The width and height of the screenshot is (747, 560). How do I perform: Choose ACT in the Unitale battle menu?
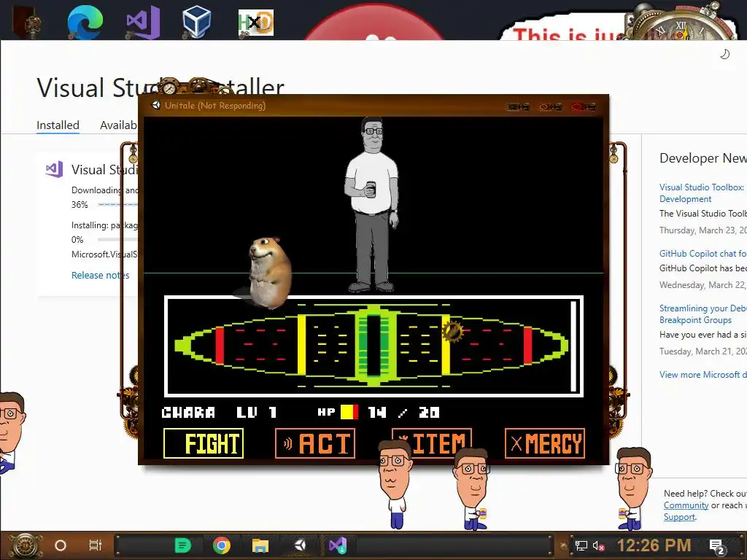(x=315, y=443)
